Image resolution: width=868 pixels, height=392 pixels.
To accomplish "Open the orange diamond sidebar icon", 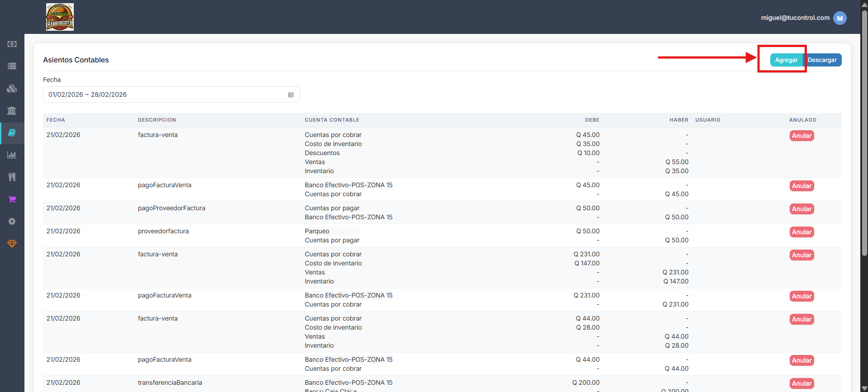I will [12, 243].
